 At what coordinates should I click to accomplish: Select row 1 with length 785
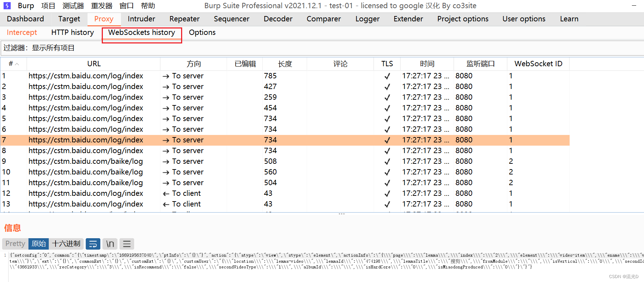click(285, 76)
